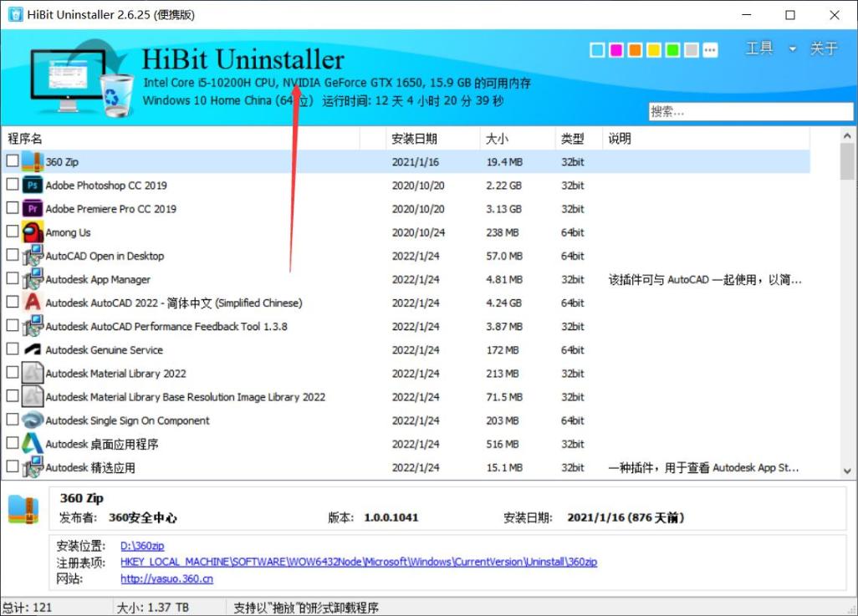
Task: Open the 工具 menu
Action: 759,48
